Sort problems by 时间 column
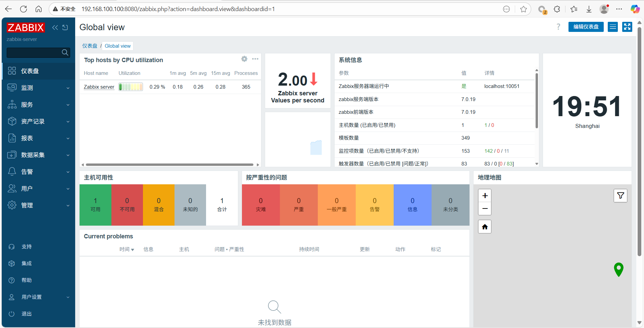This screenshot has height=328, width=644. tap(127, 249)
